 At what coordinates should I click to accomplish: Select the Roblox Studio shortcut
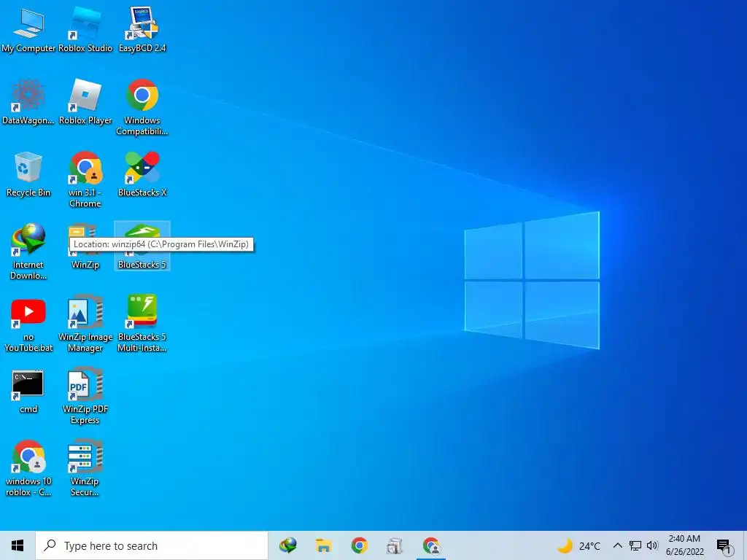coord(85,29)
